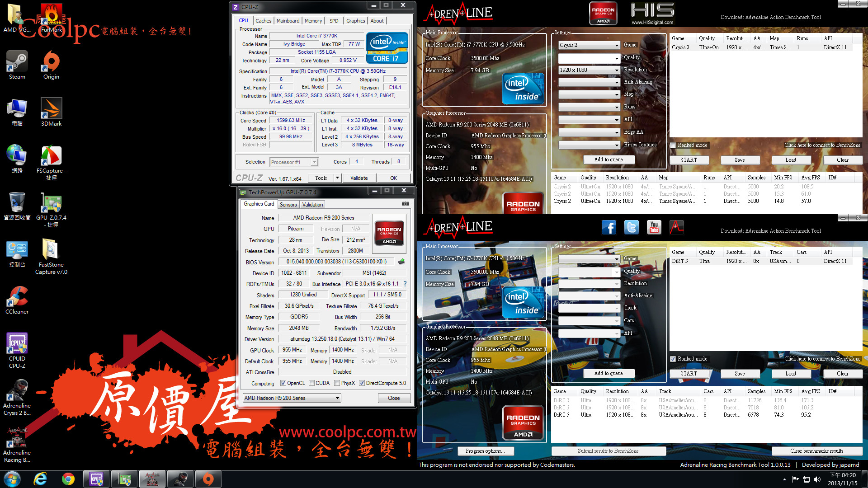The width and height of the screenshot is (868, 488).
Task: Open the Track dropdown in the Racing window
Action: (589, 308)
